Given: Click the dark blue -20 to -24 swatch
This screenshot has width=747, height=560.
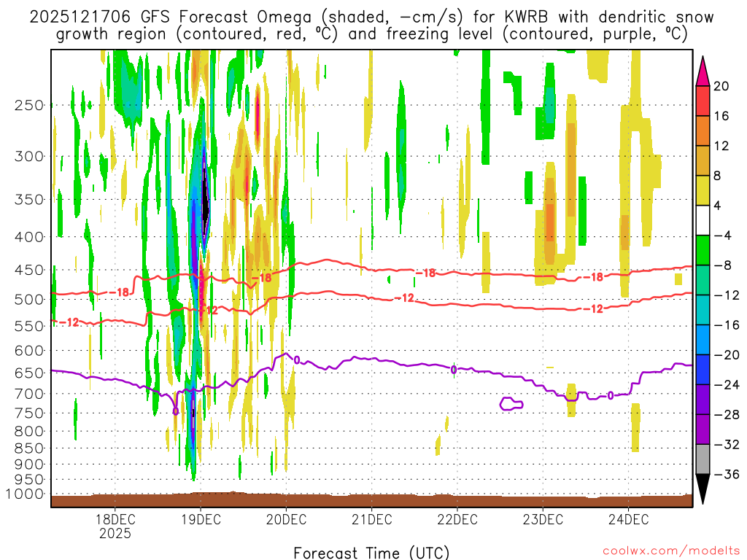Looking at the screenshot, I should (x=703, y=370).
